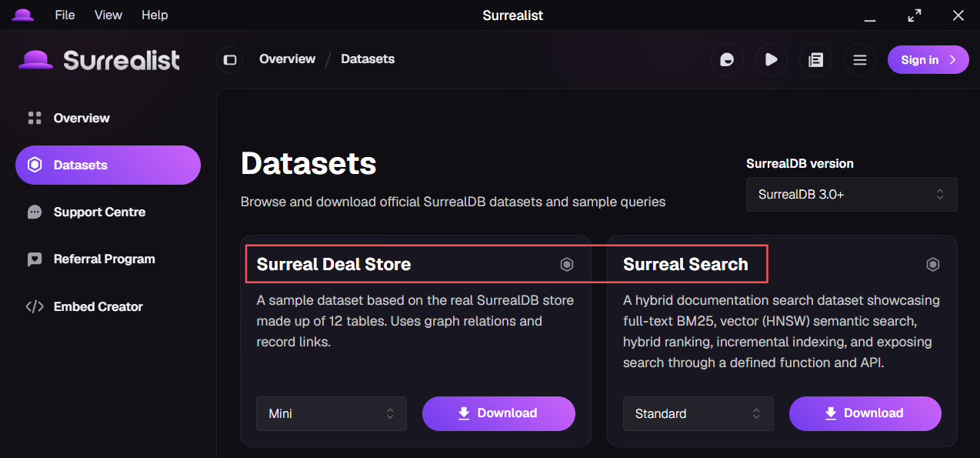Go to Overview breadcrumb
Viewport: 980px width, 458px height.
pyautogui.click(x=287, y=59)
